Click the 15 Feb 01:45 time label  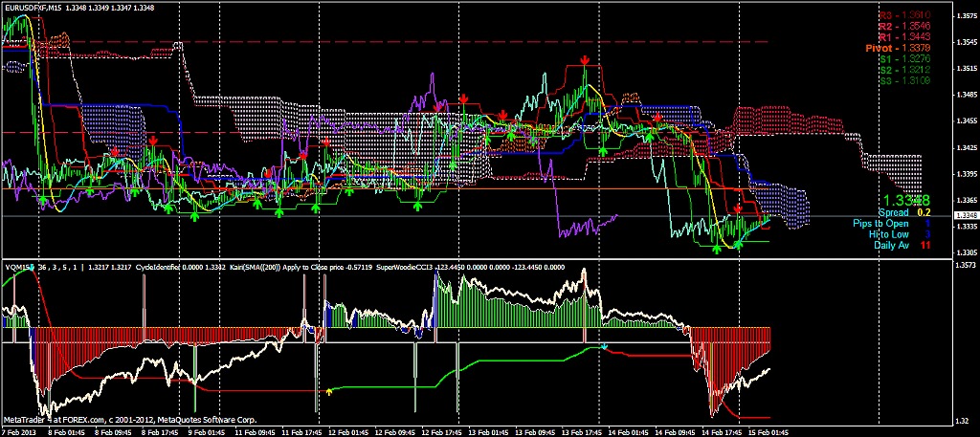point(770,432)
